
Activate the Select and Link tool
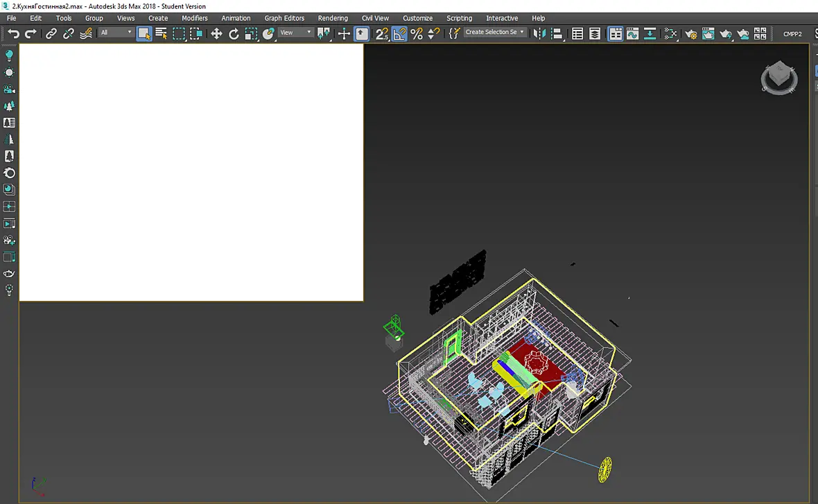pos(51,34)
